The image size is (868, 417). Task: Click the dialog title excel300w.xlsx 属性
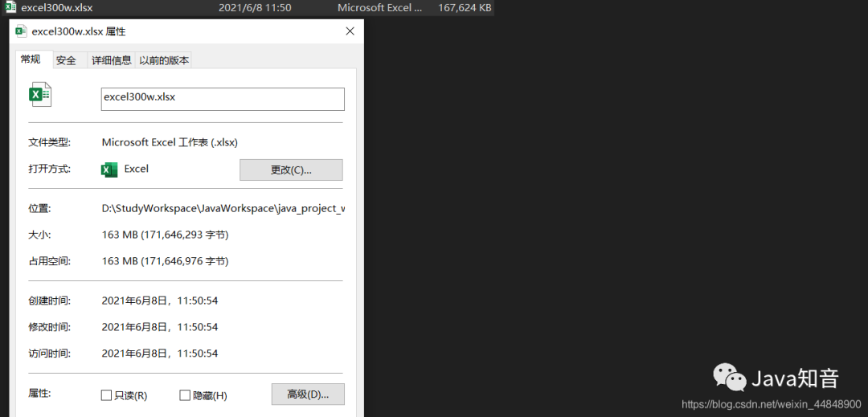(79, 31)
